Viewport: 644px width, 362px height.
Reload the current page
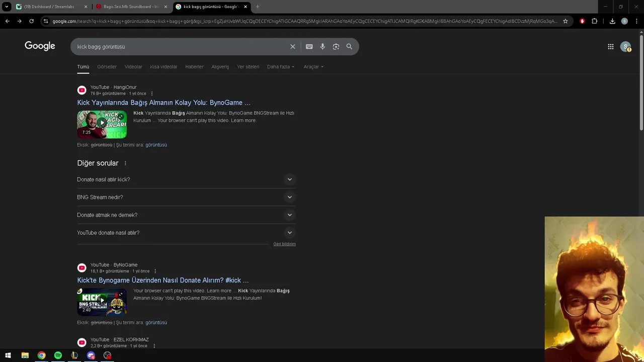point(31,21)
